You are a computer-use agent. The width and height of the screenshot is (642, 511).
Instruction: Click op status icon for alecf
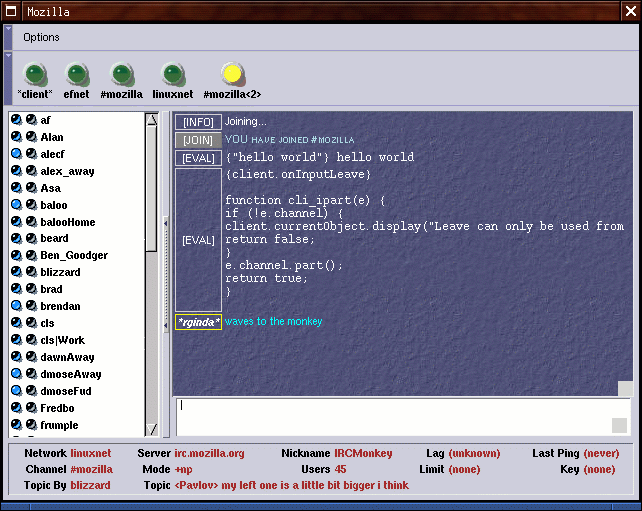16,154
